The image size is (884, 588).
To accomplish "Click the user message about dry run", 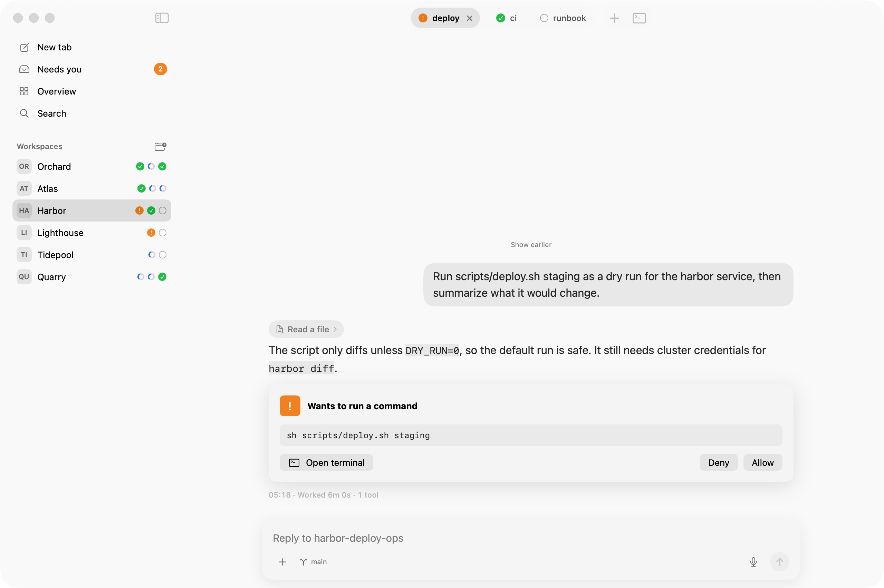I will (x=608, y=285).
